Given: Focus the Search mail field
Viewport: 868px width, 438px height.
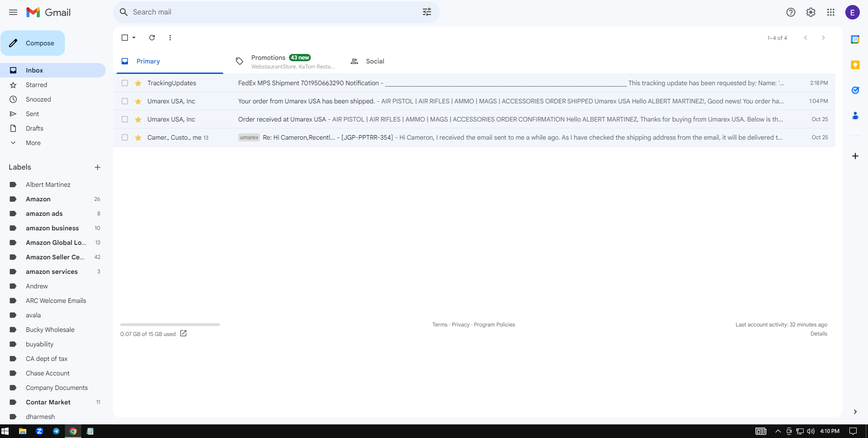Looking at the screenshot, I should (275, 12).
